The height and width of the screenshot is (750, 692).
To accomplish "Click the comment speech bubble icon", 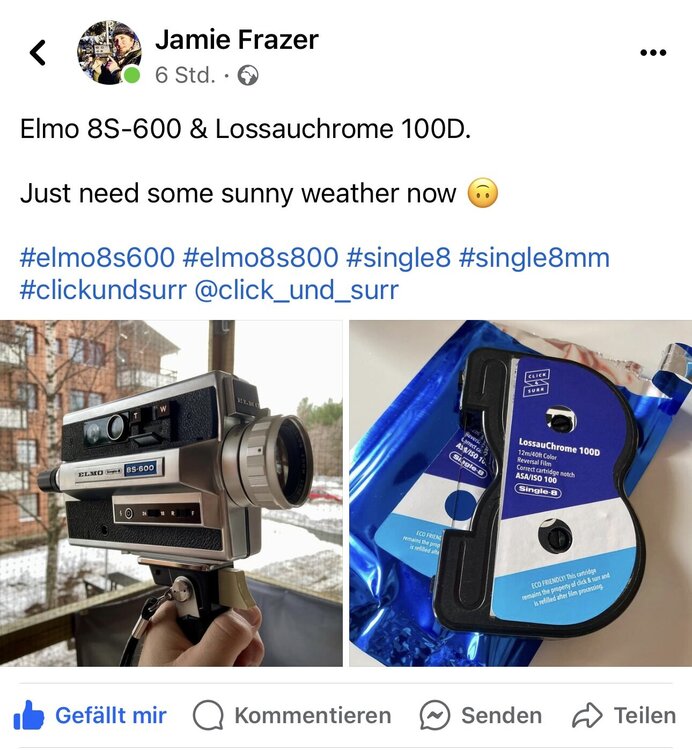I will pyautogui.click(x=208, y=715).
